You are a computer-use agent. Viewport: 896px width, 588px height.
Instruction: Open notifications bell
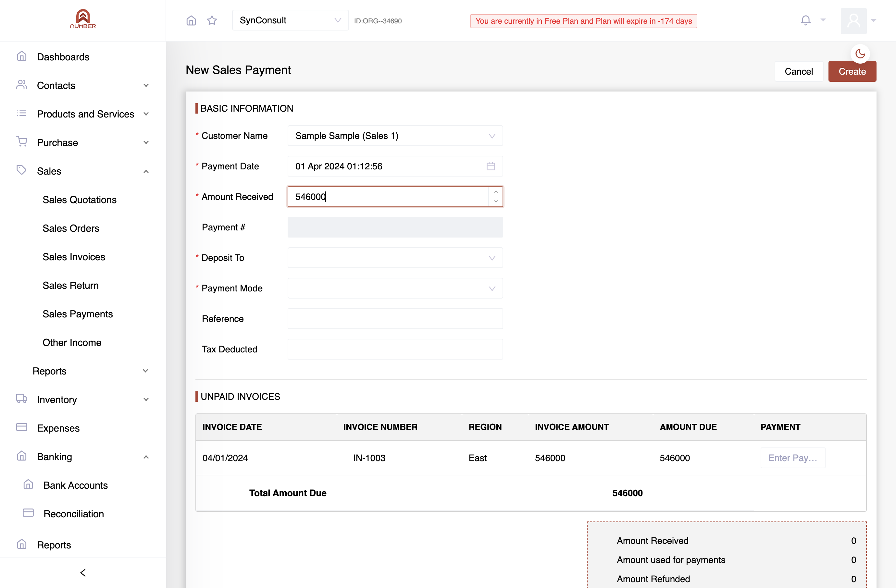pyautogui.click(x=805, y=20)
